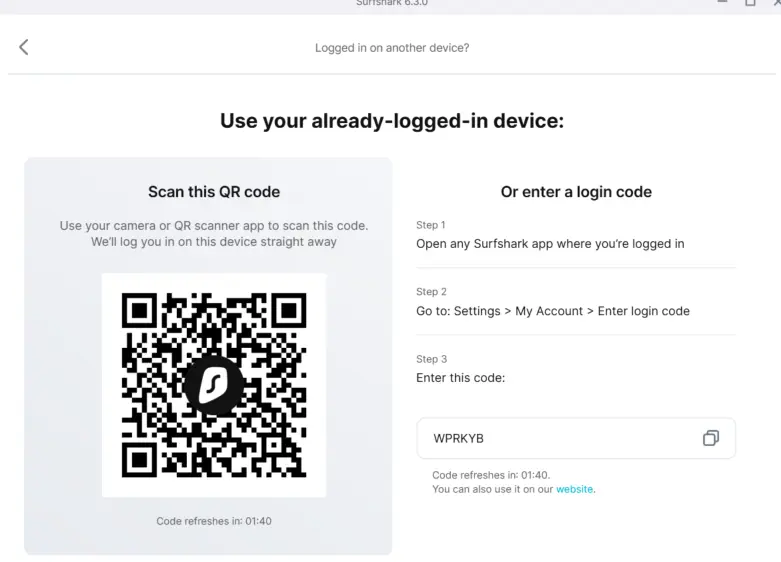This screenshot has height=562, width=781.
Task: Minimize the Surfshark window
Action: [722, 2]
